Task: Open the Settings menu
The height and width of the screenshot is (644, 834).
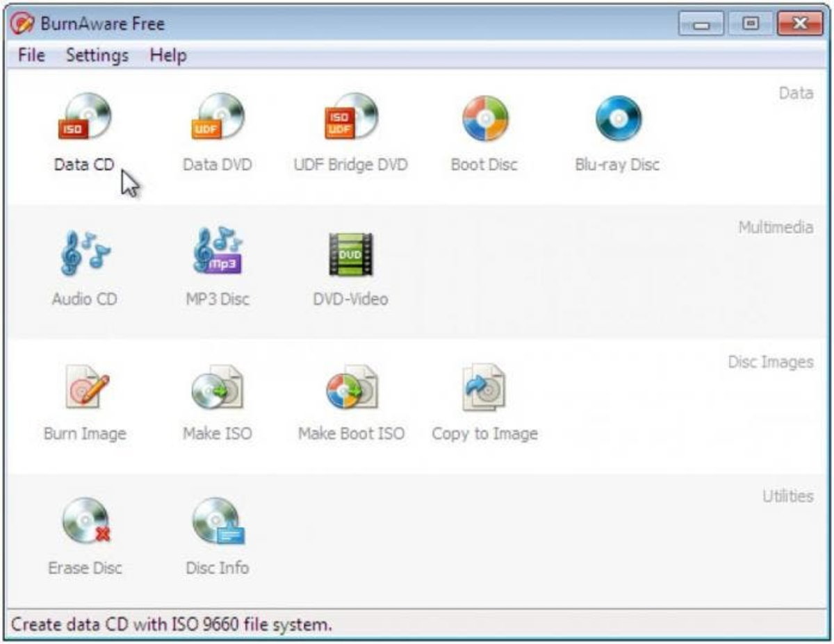Action: [97, 56]
